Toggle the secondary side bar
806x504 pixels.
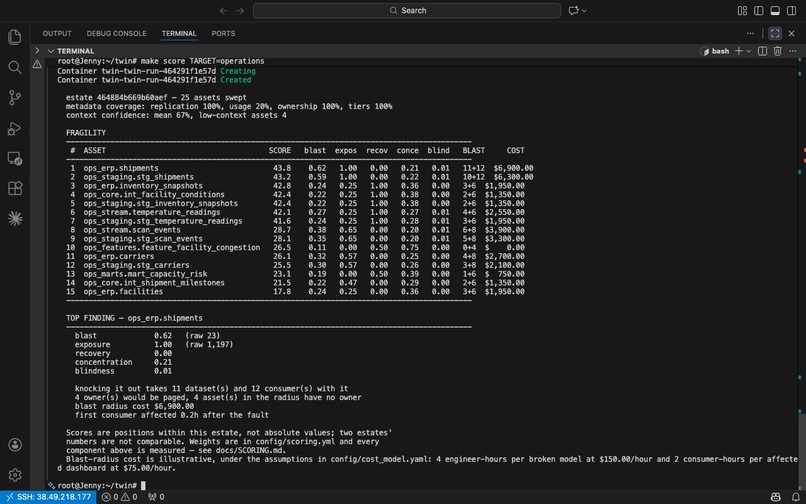point(792,10)
